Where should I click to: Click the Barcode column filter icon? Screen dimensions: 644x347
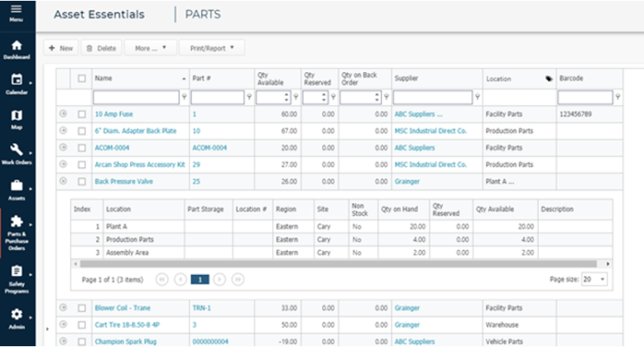(x=618, y=97)
